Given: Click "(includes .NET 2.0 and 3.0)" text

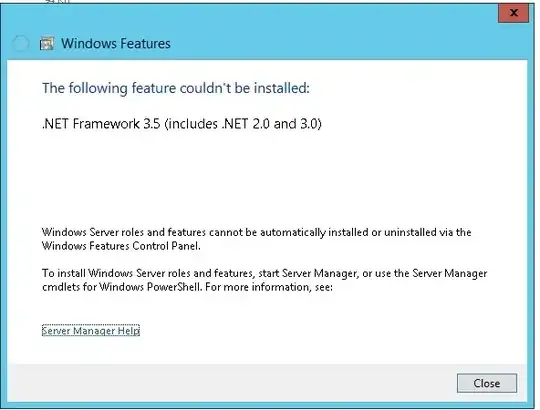Looking at the screenshot, I should point(243,124).
